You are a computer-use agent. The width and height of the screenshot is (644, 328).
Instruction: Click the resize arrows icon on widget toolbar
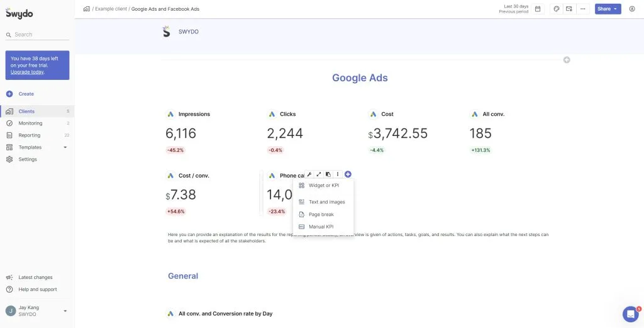click(x=319, y=174)
